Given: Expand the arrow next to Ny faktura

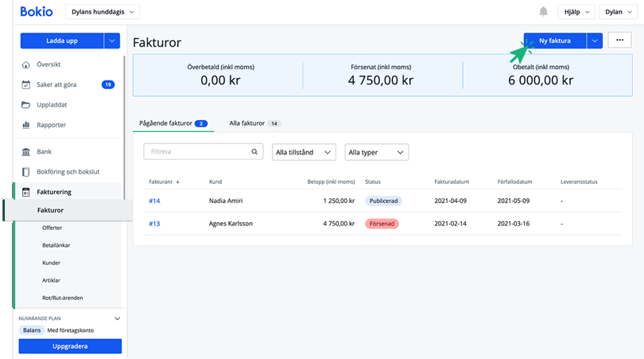Looking at the screenshot, I should (x=595, y=41).
